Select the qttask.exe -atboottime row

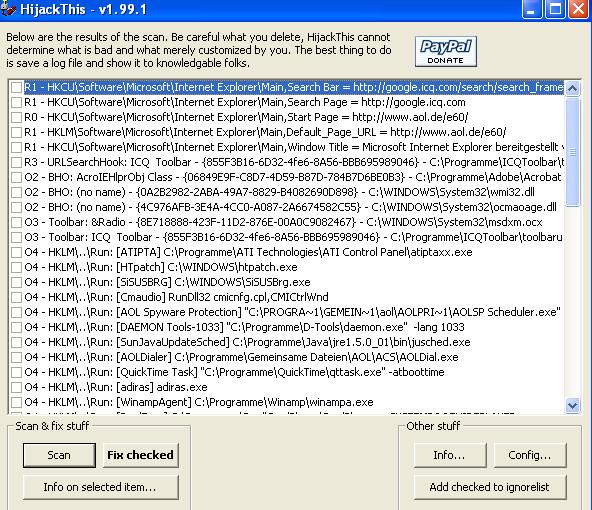tap(234, 372)
